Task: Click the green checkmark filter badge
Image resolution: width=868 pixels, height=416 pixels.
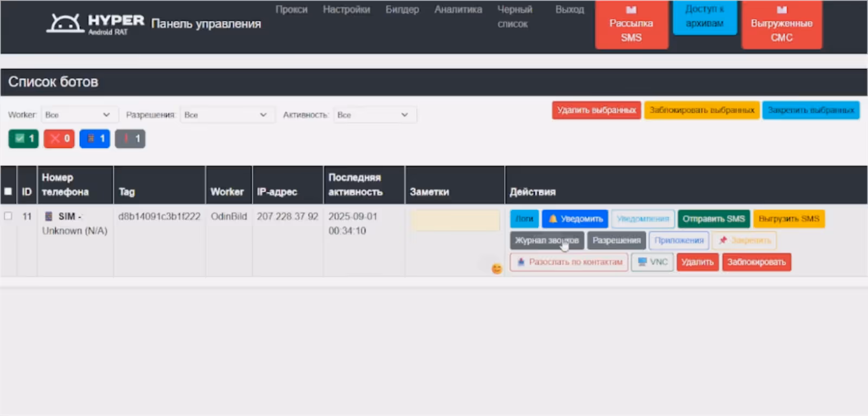Action: pyautogui.click(x=23, y=138)
